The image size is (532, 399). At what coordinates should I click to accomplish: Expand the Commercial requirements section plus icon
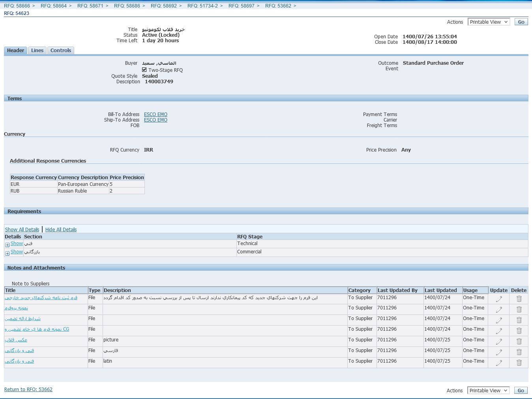point(7,253)
